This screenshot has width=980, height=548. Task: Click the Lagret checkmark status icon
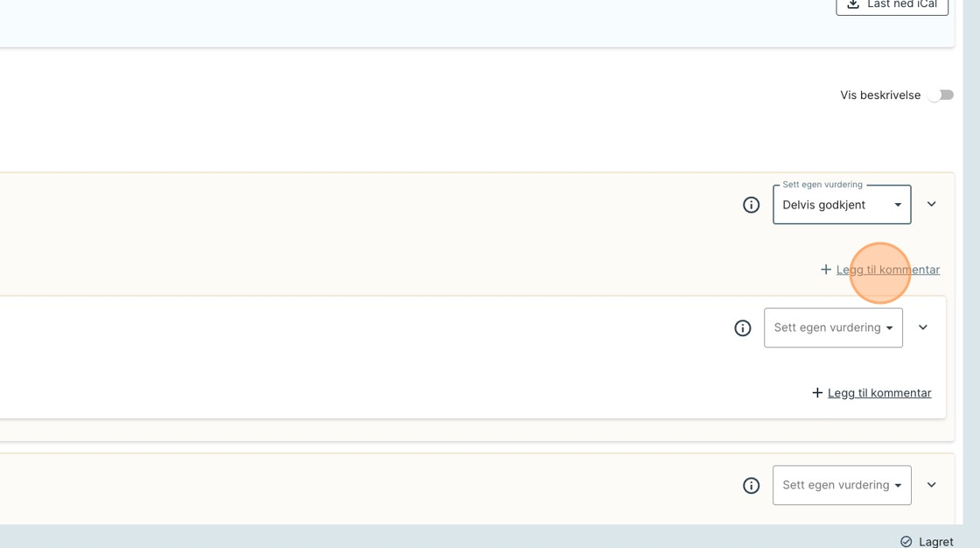906,542
